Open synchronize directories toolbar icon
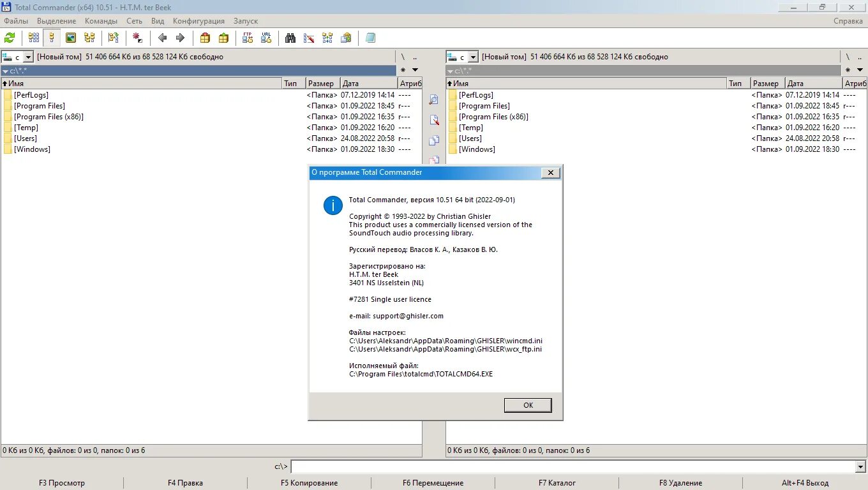This screenshot has height=490, width=868. pyautogui.click(x=327, y=38)
